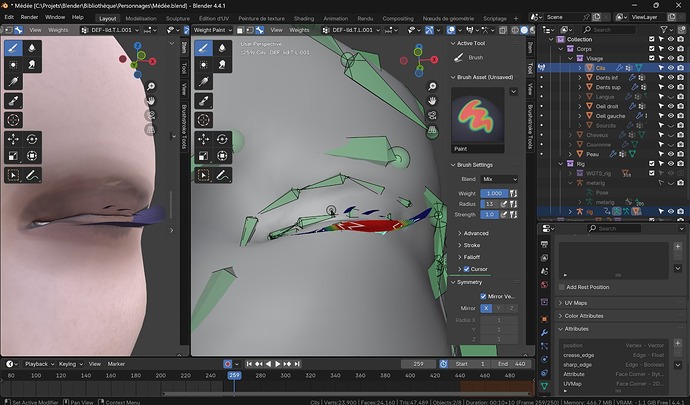Click the pan hand icon in right viewport
The width and height of the screenshot is (690, 405).
click(432, 101)
